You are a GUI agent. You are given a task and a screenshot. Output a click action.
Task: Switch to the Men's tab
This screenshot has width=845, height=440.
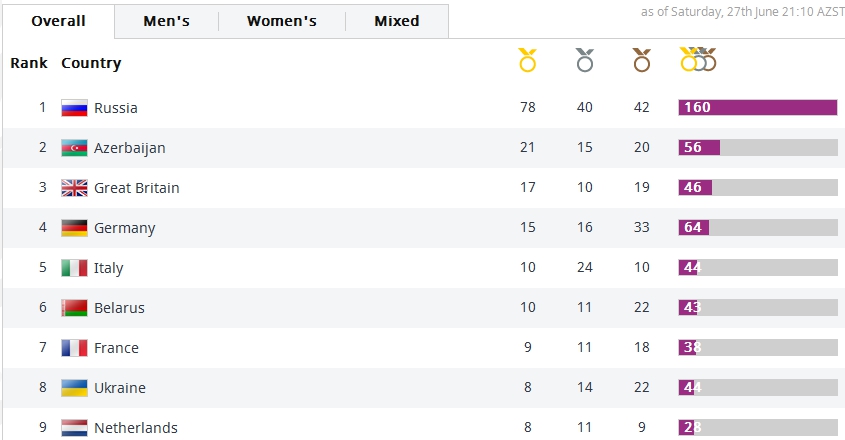pyautogui.click(x=166, y=21)
